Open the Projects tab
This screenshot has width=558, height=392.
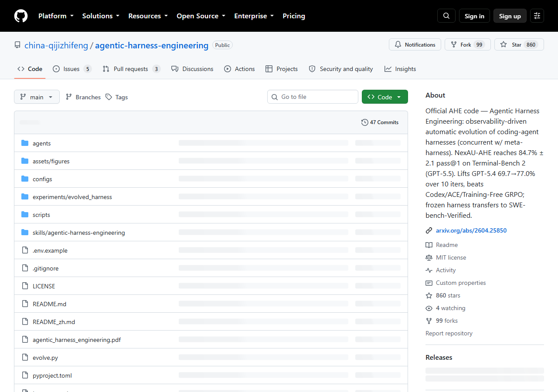click(282, 69)
